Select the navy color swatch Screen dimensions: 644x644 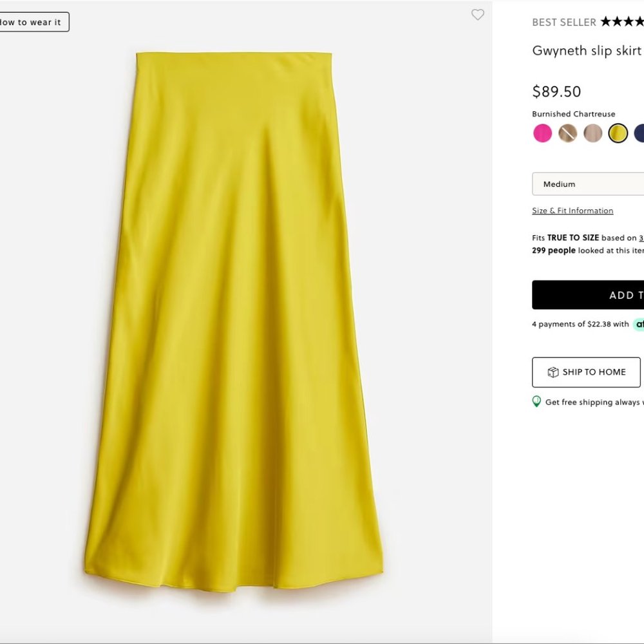[x=639, y=133]
